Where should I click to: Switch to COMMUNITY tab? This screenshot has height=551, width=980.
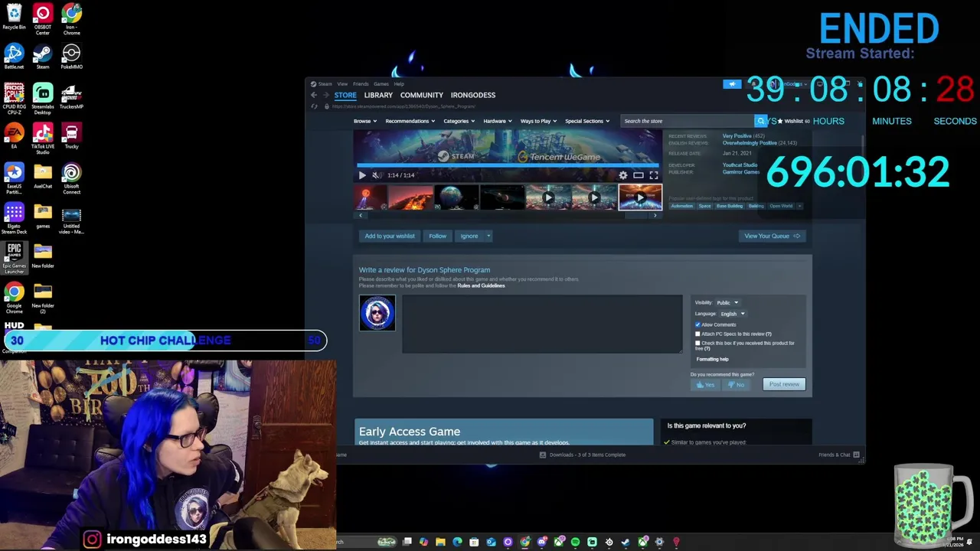(x=421, y=95)
